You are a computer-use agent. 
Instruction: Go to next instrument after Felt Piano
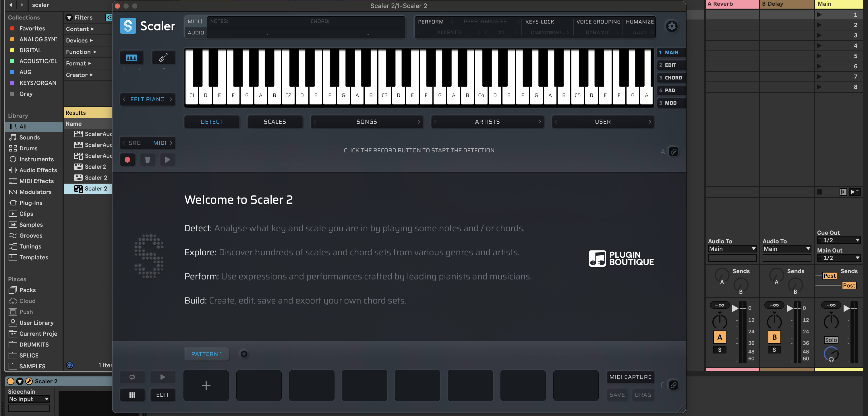coord(171,99)
